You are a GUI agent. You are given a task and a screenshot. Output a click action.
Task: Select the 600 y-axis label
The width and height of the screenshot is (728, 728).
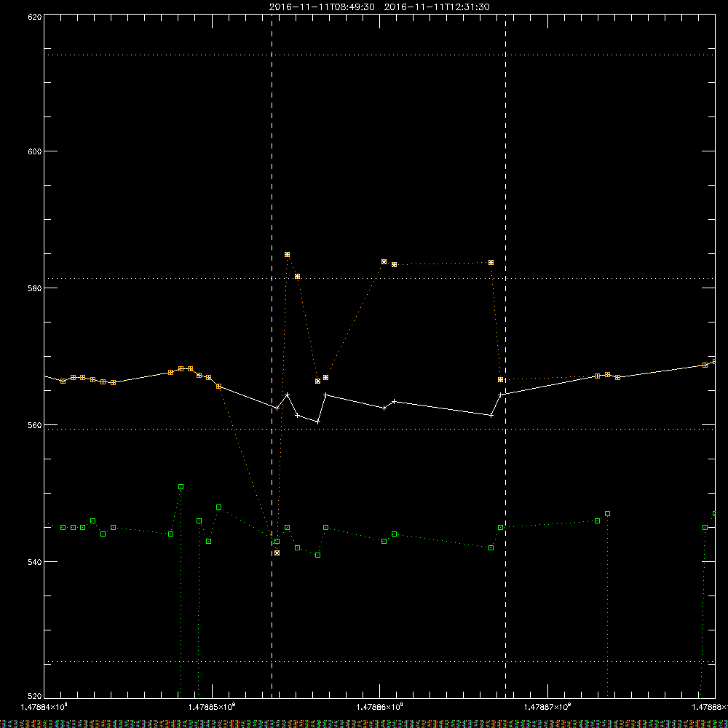click(35, 151)
